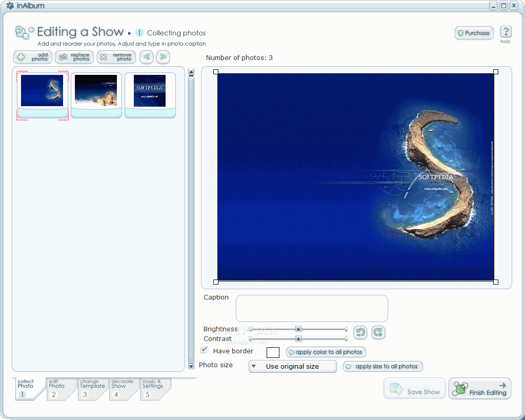Viewport: 525px width, 420px height.
Task: Select the first S-island photo thumbnail
Action: 43,95
